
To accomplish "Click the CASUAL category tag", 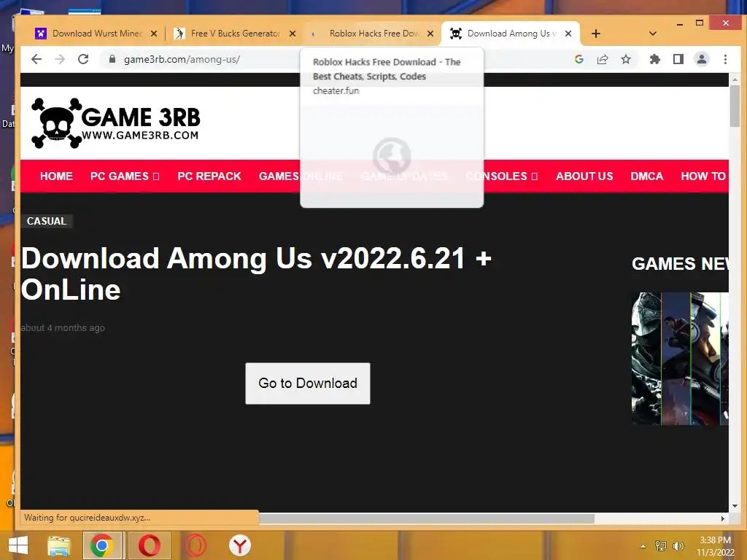I will point(47,221).
